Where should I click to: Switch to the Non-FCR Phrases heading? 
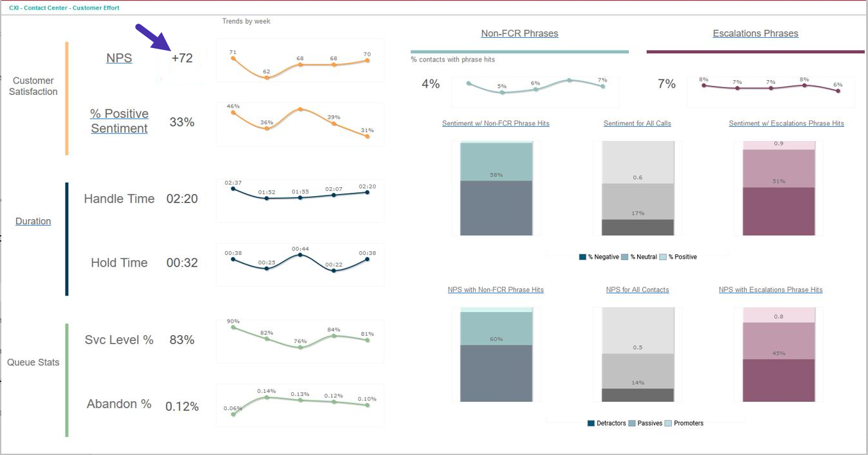[x=519, y=33]
